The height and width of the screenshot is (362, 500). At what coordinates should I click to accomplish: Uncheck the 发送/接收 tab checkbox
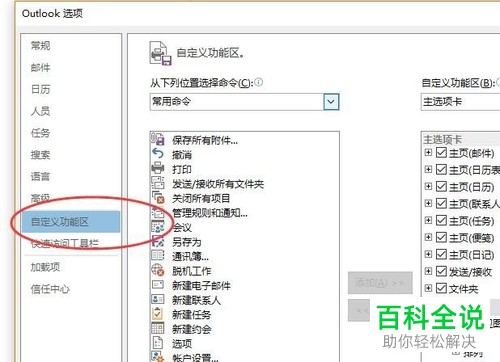point(441,271)
